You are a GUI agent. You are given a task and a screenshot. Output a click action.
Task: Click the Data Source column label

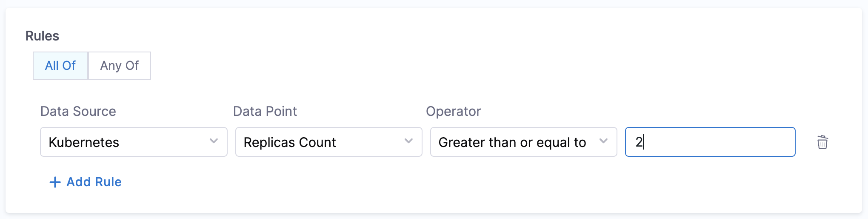(78, 111)
